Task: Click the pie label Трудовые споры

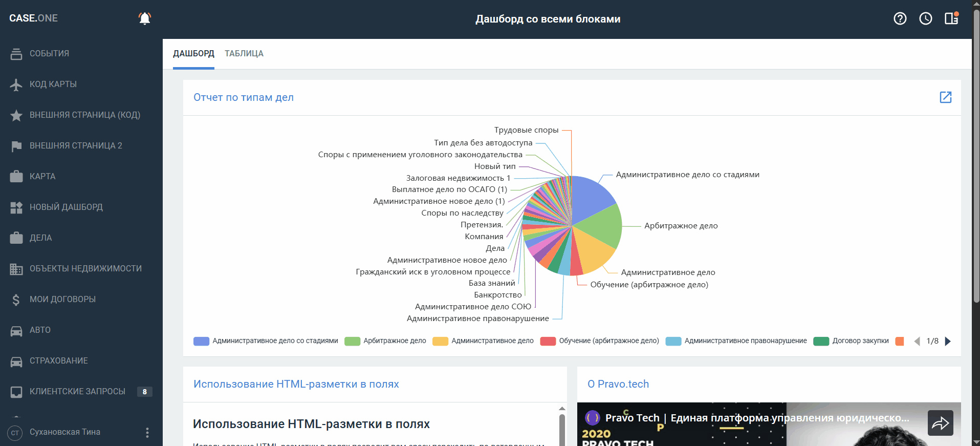Action: pos(526,130)
